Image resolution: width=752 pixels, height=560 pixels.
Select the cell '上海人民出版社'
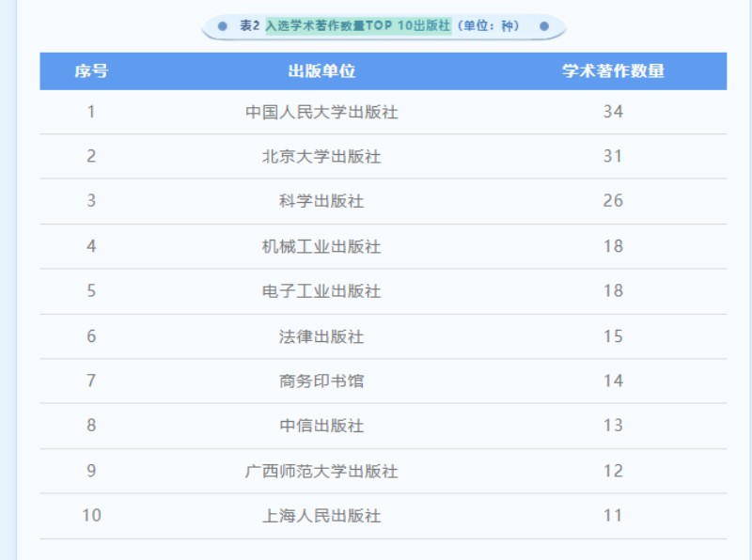point(321,516)
